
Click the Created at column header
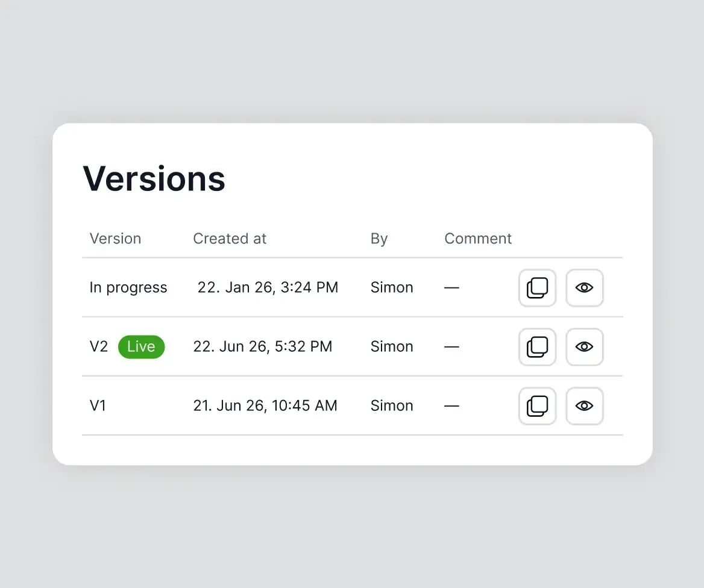(x=230, y=239)
